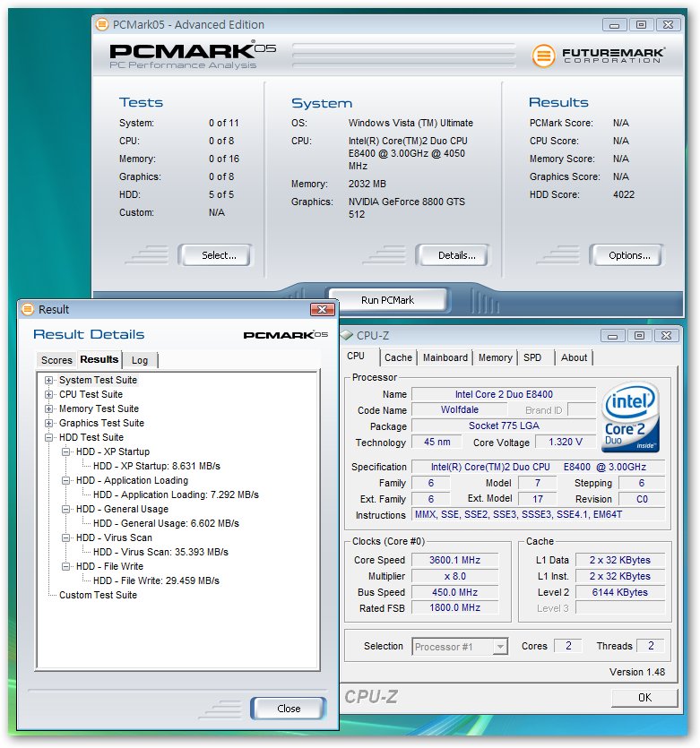
Task: Click the Close button in Result dialog
Action: 289,709
